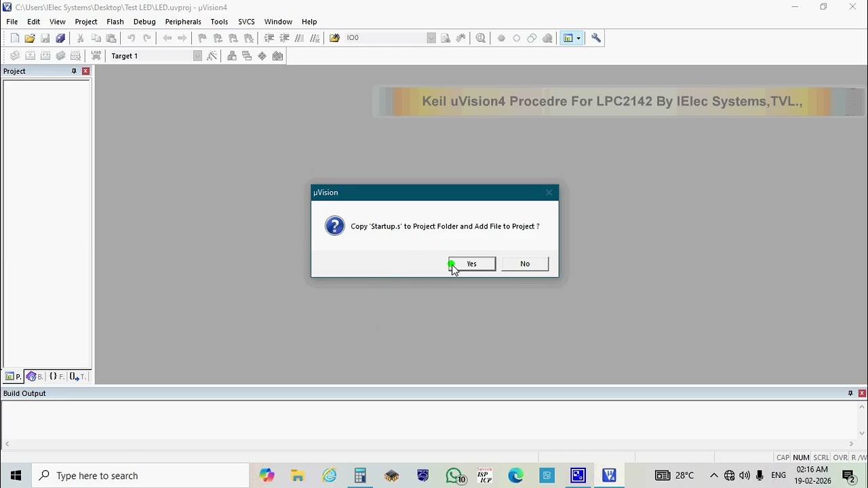Toggle the Project Window view button

click(x=568, y=38)
